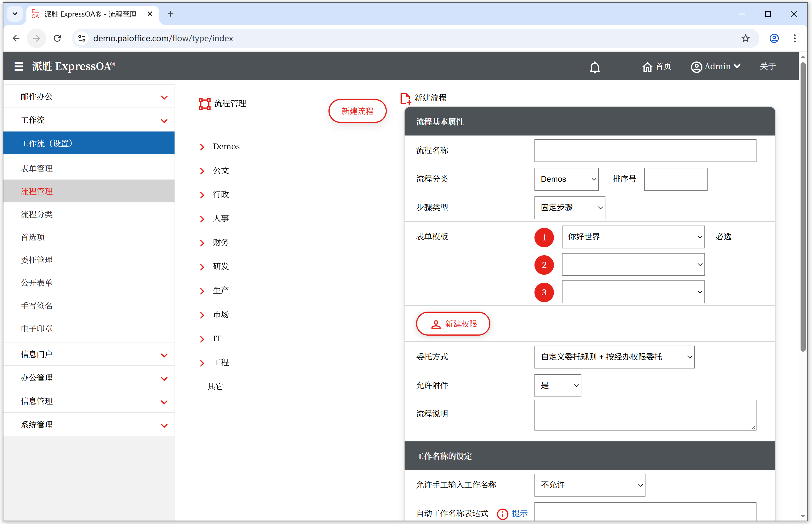Viewport: 812px width, 524px height.
Task: Open the 步骤类型 dropdown
Action: pos(569,208)
